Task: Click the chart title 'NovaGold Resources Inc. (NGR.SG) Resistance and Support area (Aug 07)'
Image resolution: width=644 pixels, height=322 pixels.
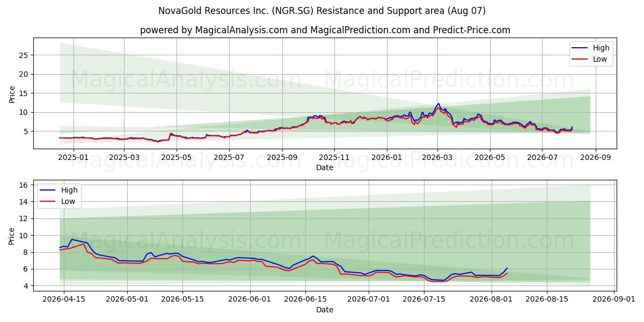Action: click(322, 11)
